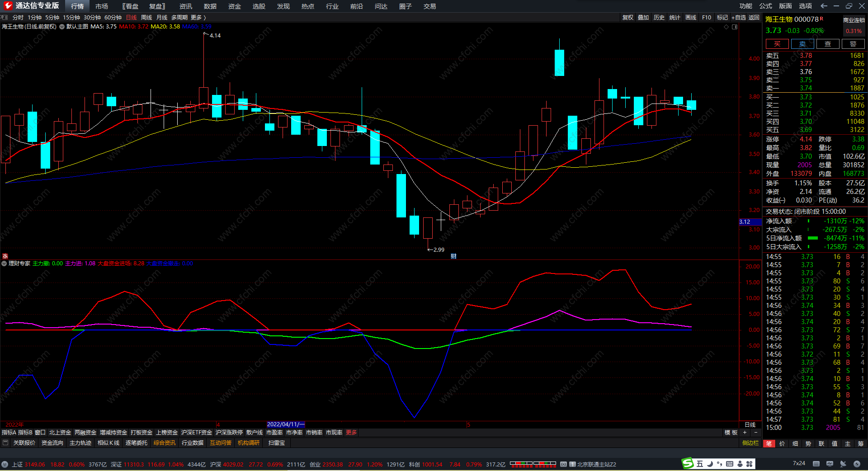Click the satellite dish connection icon

843,464
